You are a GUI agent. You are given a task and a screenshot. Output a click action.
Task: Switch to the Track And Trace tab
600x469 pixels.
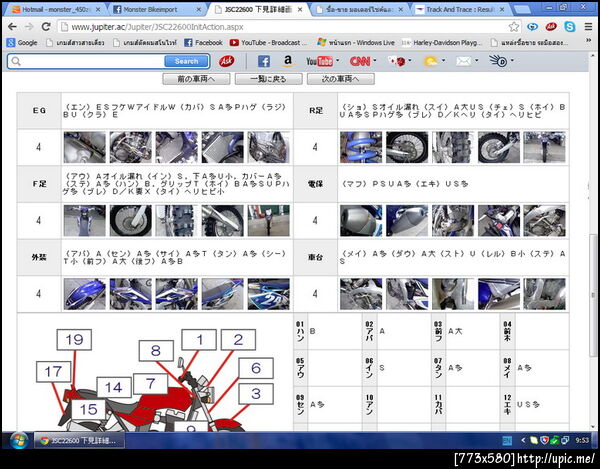click(460, 10)
